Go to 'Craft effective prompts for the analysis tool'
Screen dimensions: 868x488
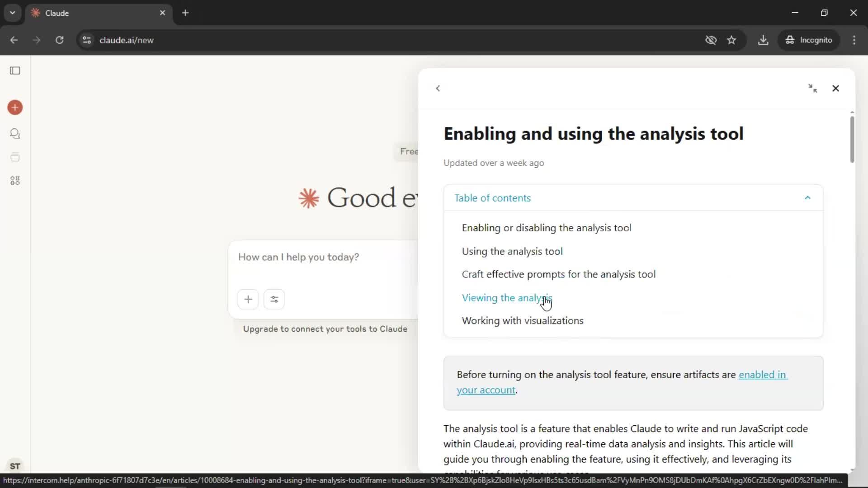pyautogui.click(x=558, y=274)
